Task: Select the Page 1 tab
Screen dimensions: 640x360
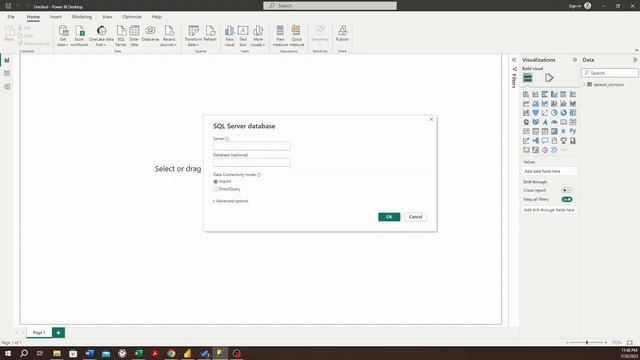Action: (39, 333)
